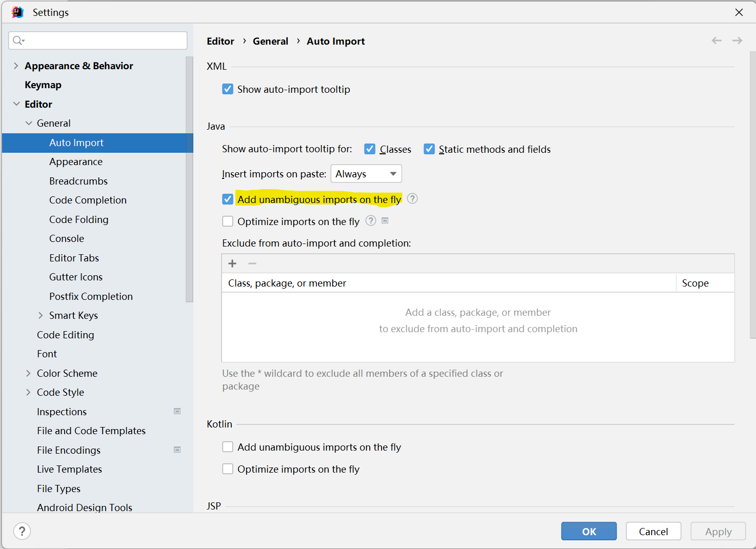The height and width of the screenshot is (549, 756).
Task: Open the Insert imports on paste dropdown
Action: click(366, 174)
